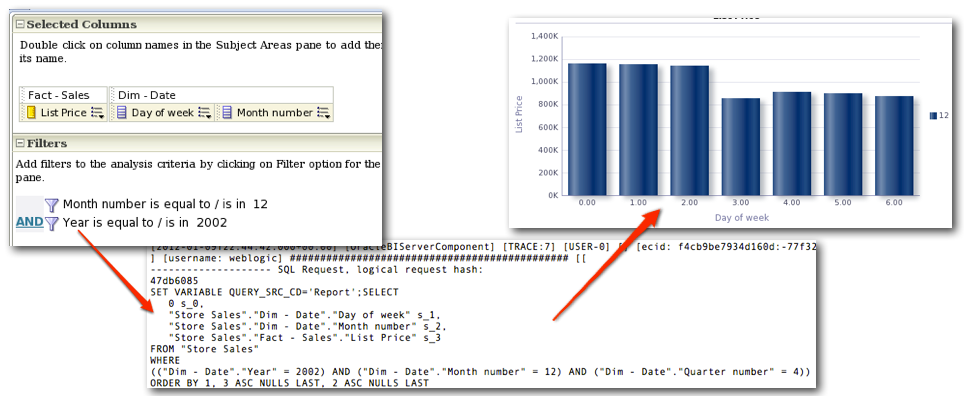964x396 pixels.
Task: Click the chart bar for day 5.00
Action: coord(843,144)
